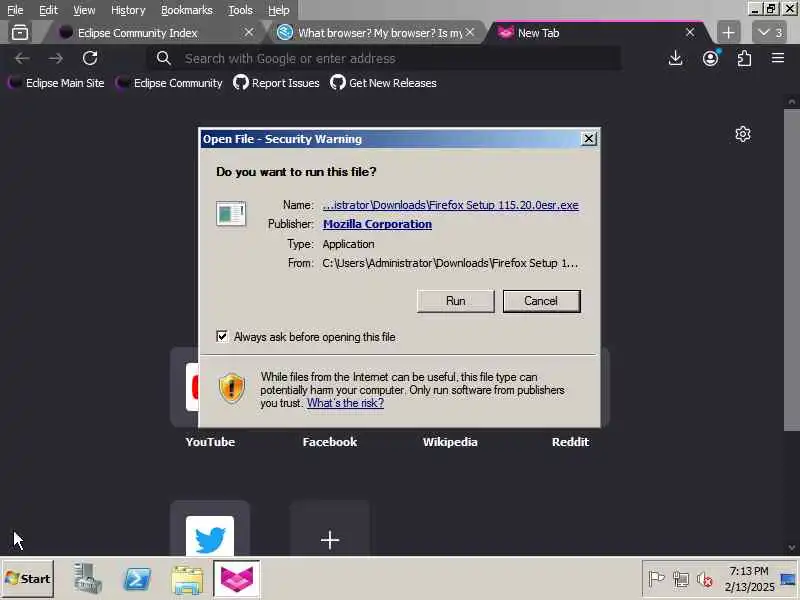The image size is (800, 600).
Task: Open the Windows Start menu
Action: coord(28,579)
